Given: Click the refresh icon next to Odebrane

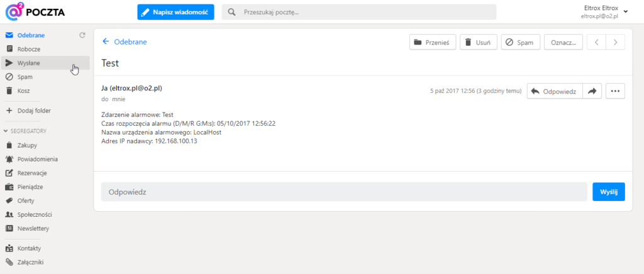Looking at the screenshot, I should point(82,35).
